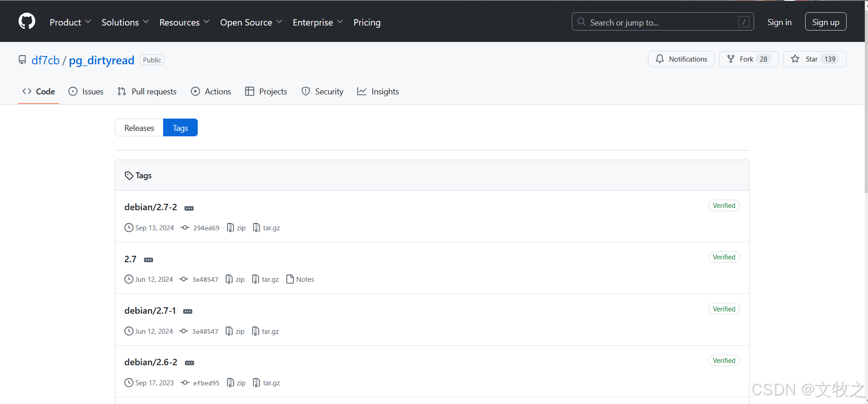
Task: Switch to the Pull requests tab
Action: tap(147, 92)
